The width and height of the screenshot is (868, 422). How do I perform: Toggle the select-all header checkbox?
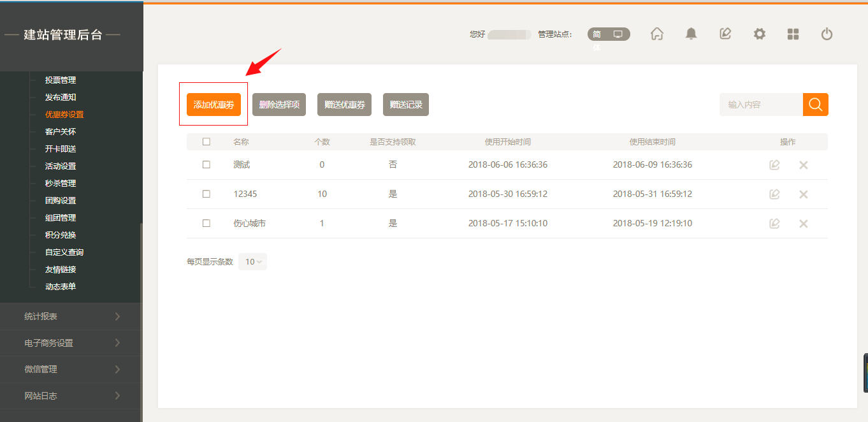tap(206, 142)
